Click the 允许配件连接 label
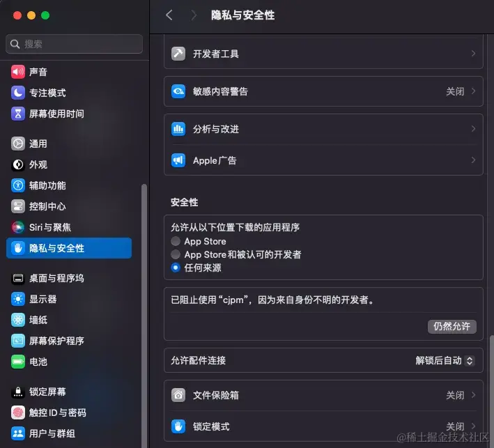The image size is (494, 448). tap(198, 360)
